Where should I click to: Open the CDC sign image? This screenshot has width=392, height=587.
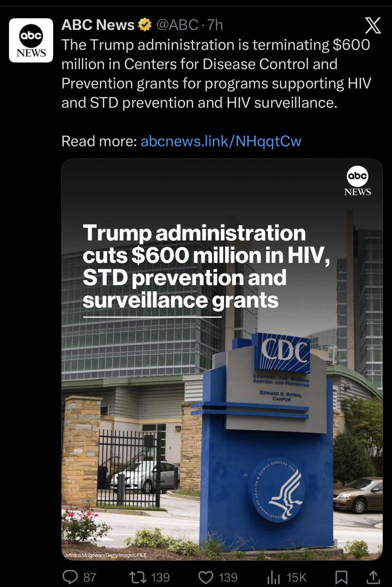(222, 359)
